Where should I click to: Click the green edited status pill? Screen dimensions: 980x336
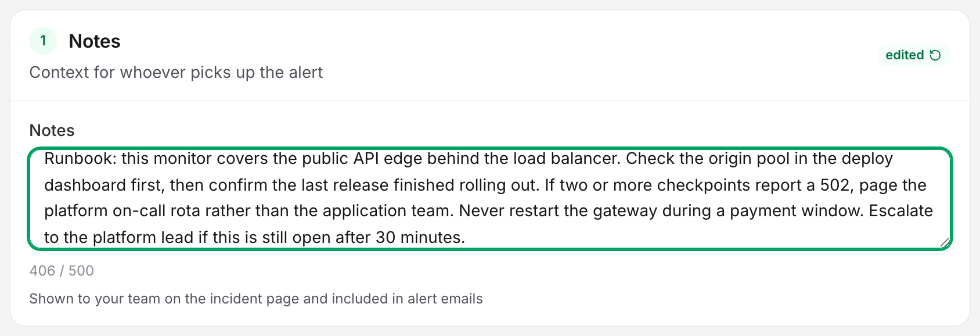tap(913, 55)
